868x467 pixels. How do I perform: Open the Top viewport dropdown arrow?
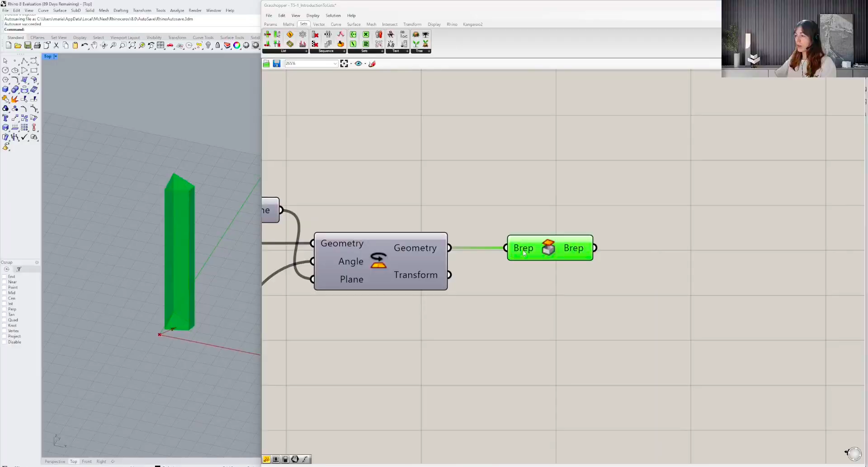coord(55,57)
